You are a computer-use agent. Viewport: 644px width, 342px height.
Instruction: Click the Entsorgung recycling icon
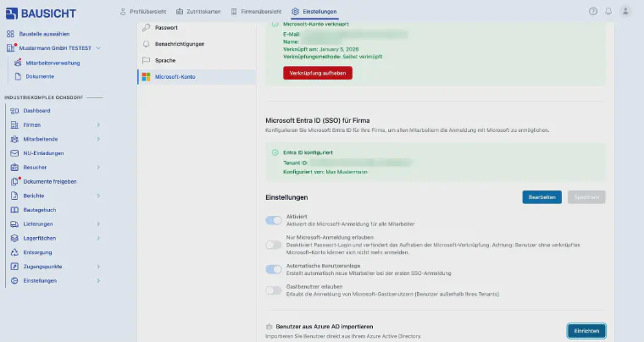click(14, 252)
